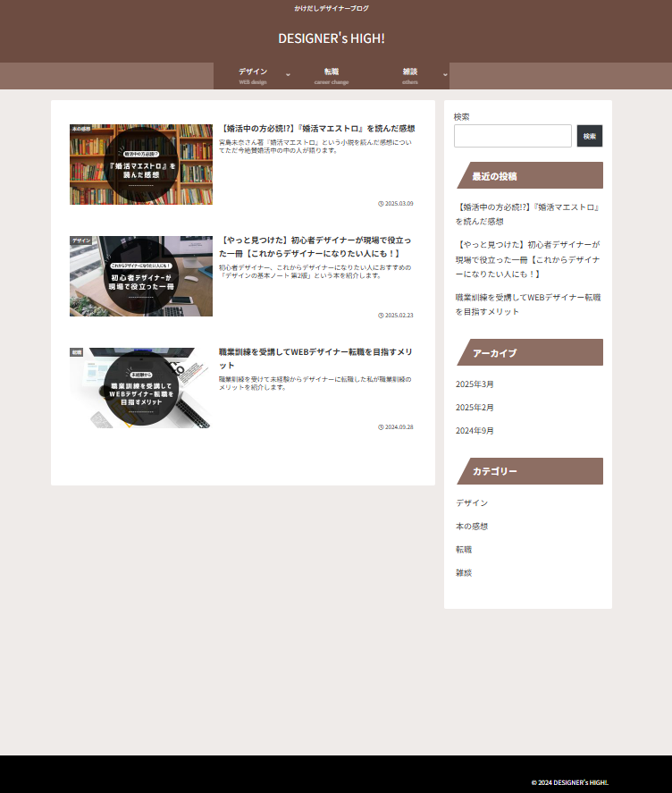Open the DESIGNER's HIGH! site title
Viewport: 672px width, 793px height.
[332, 38]
